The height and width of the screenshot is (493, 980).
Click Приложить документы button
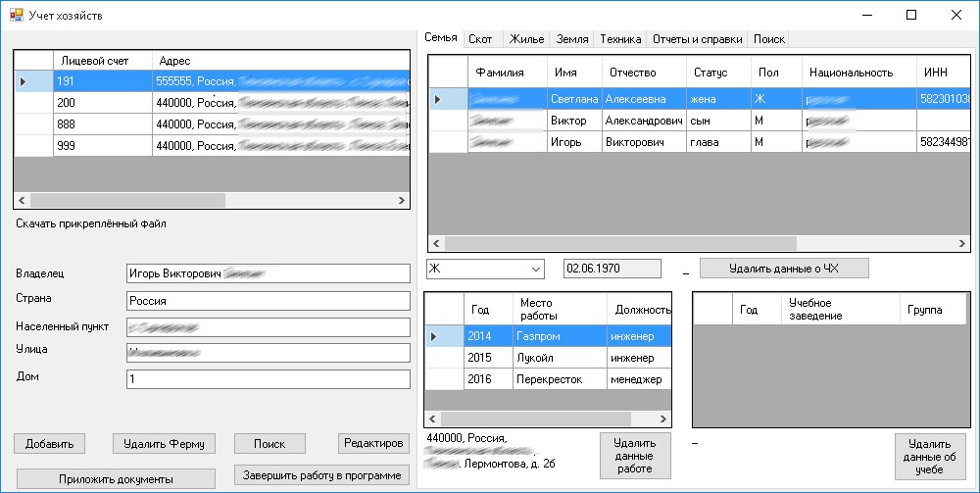coord(116,479)
